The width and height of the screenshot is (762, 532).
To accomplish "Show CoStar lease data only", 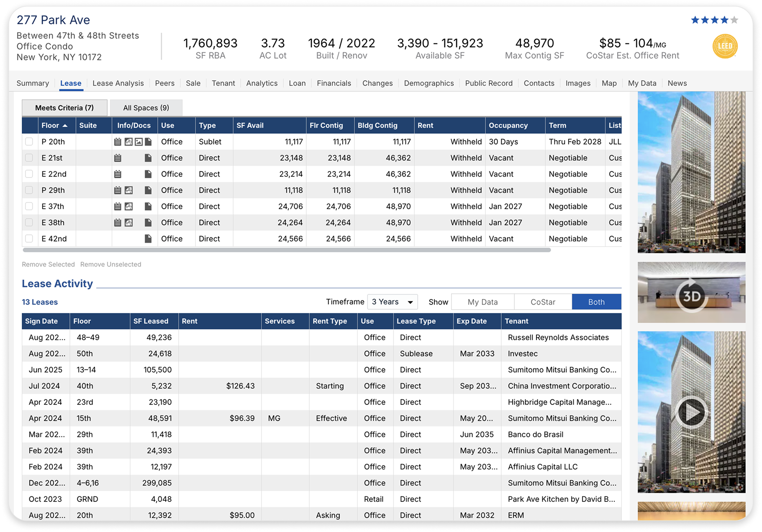I will pyautogui.click(x=542, y=302).
